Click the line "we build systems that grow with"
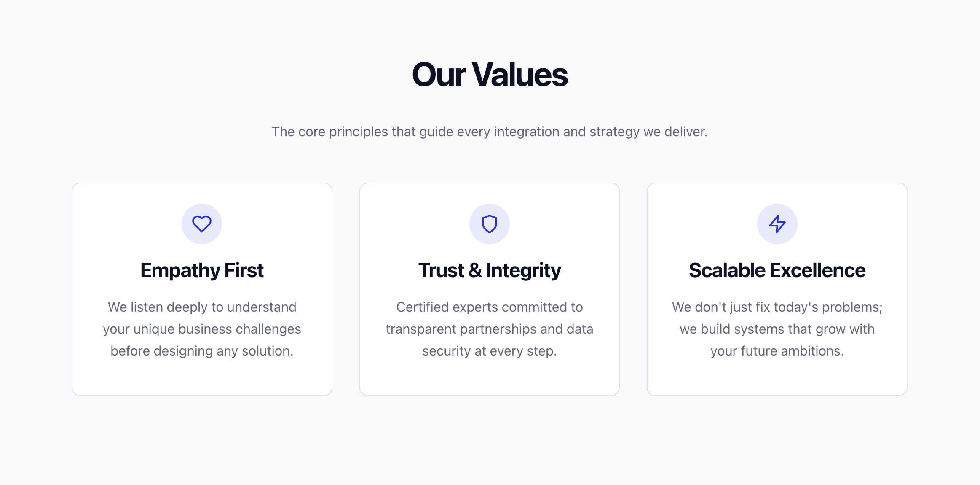 pos(777,329)
